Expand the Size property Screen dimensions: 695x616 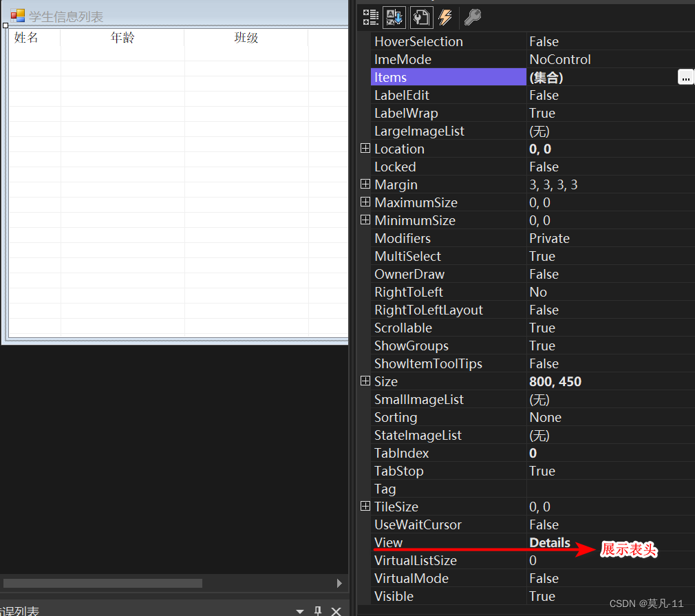365,381
